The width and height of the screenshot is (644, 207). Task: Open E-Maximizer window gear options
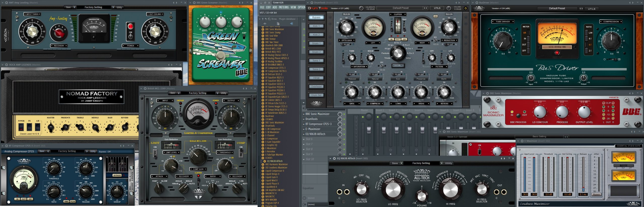tap(522, 141)
